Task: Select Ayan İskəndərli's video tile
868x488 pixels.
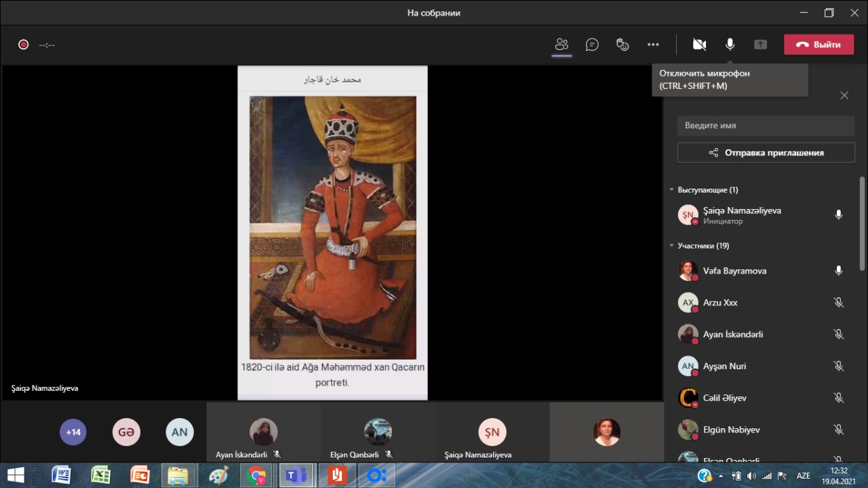Action: tap(263, 432)
